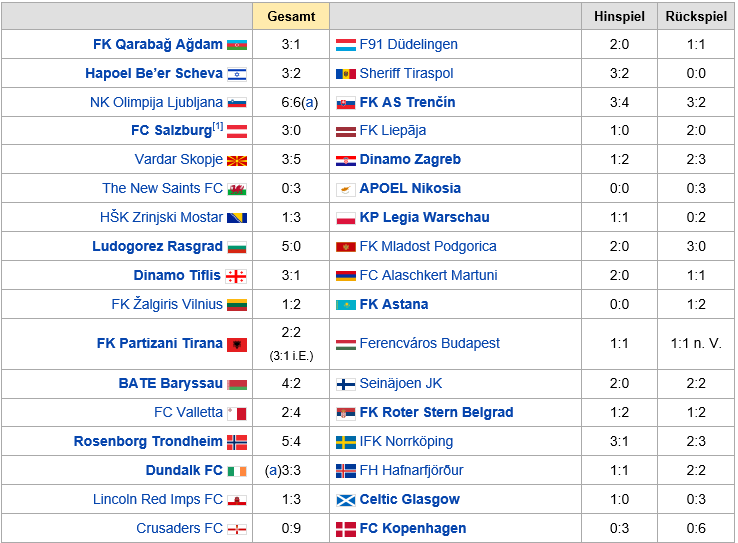Open the Sheriff Tiraspol team link
This screenshot has width=738, height=543.
click(x=406, y=73)
